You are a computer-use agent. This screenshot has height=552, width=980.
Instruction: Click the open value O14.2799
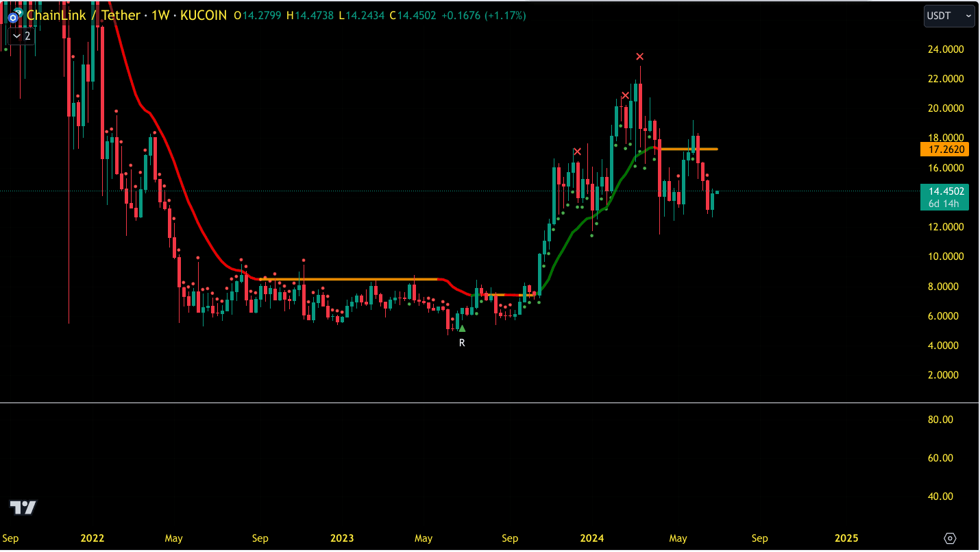point(257,15)
